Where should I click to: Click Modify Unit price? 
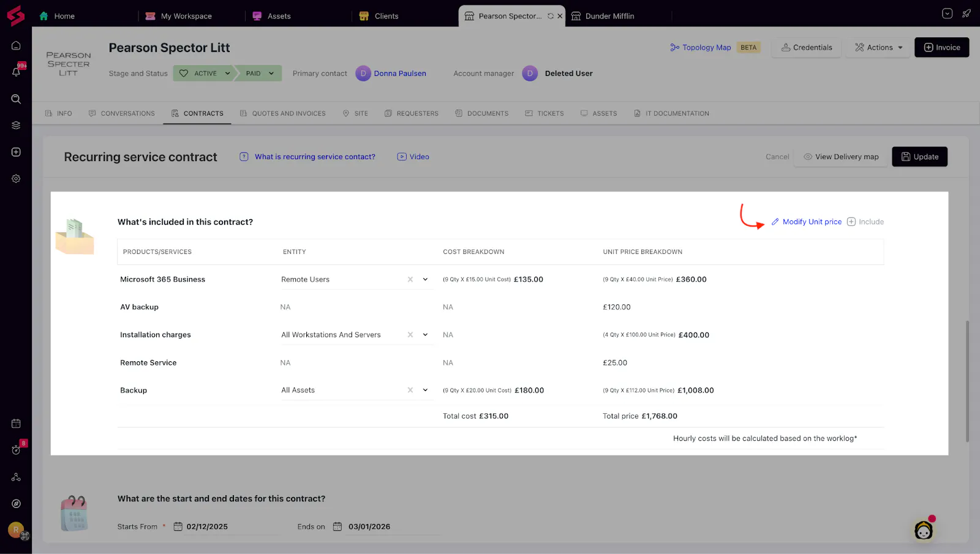(x=806, y=222)
